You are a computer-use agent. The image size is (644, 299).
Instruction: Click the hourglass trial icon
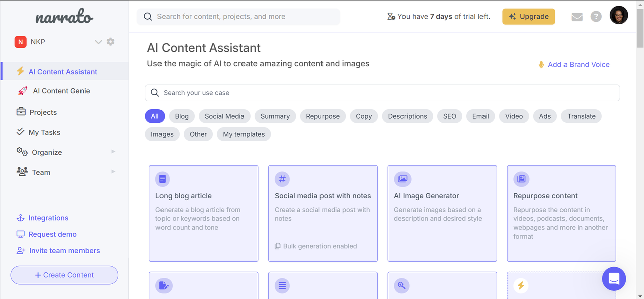tap(391, 17)
